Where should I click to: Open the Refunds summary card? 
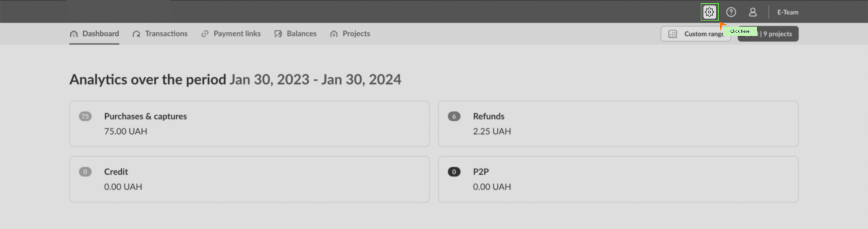pos(618,124)
